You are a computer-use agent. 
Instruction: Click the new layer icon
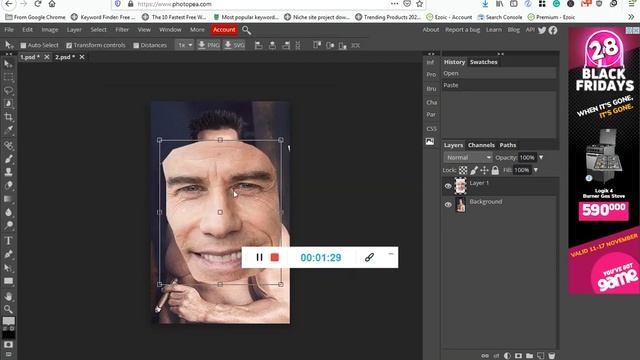tap(540, 356)
